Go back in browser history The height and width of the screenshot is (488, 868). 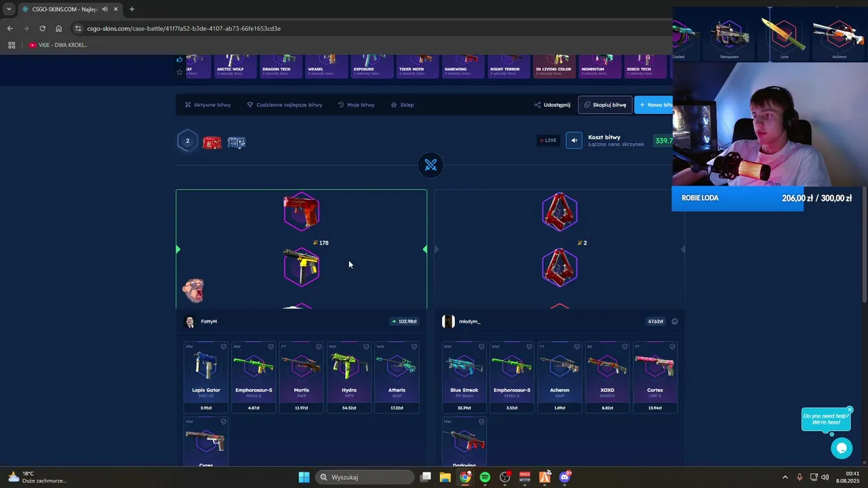pyautogui.click(x=9, y=28)
